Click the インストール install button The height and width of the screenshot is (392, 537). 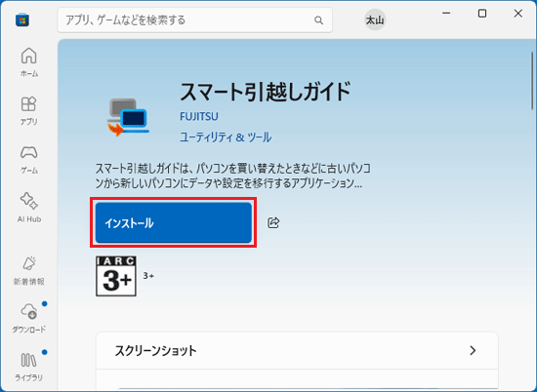[173, 222]
